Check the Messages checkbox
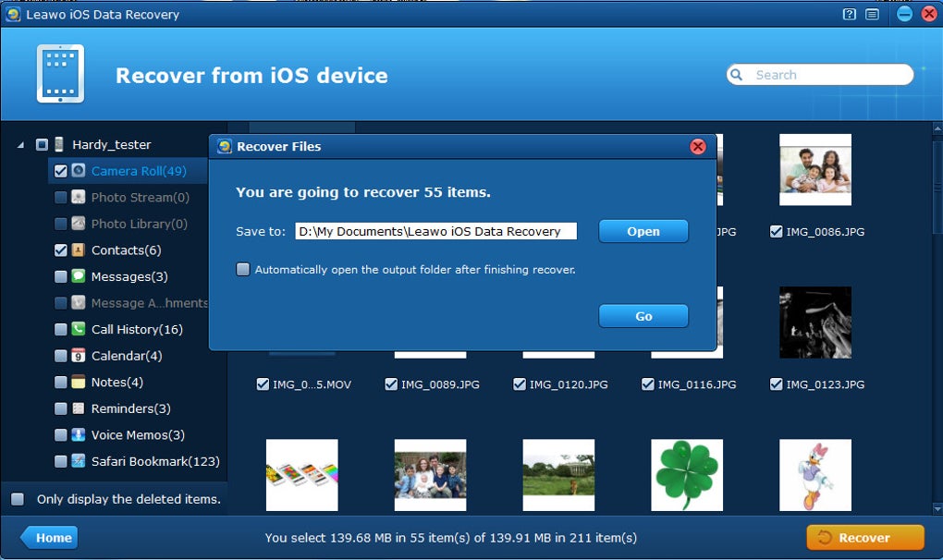 61,276
